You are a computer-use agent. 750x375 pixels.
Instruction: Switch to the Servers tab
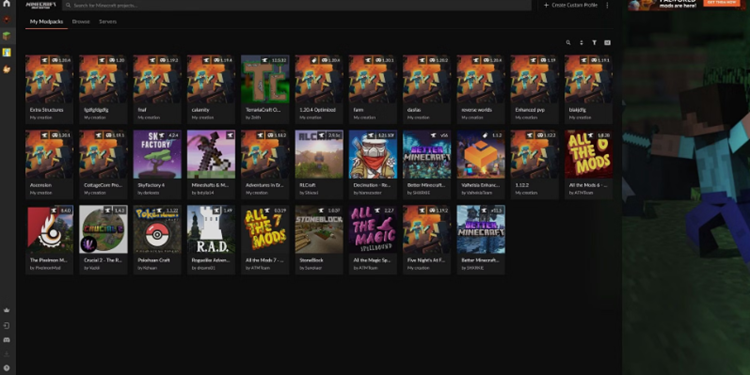(108, 22)
